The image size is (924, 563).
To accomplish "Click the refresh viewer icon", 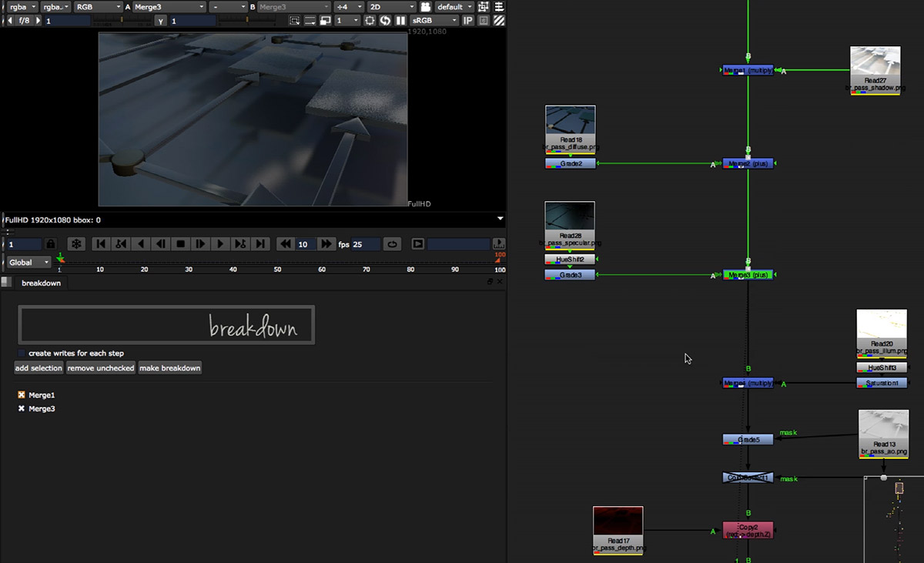I will pyautogui.click(x=386, y=21).
